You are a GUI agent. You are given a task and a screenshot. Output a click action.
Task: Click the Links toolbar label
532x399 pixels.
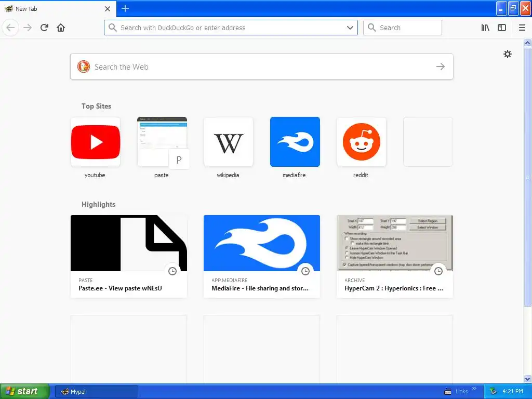point(461,391)
